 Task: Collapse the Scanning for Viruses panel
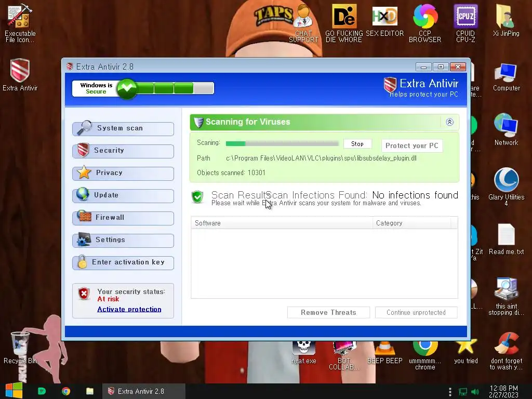(449, 122)
